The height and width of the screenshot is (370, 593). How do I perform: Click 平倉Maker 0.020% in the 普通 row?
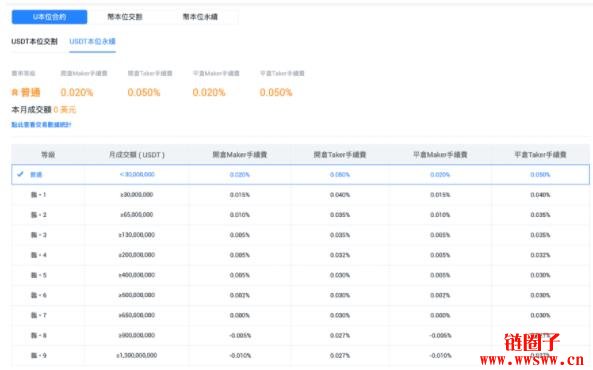(440, 175)
